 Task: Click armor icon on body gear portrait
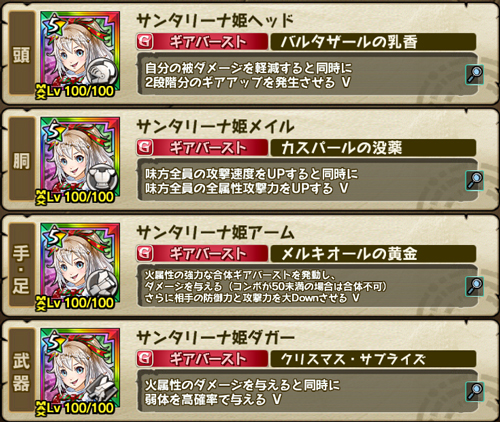[103, 178]
